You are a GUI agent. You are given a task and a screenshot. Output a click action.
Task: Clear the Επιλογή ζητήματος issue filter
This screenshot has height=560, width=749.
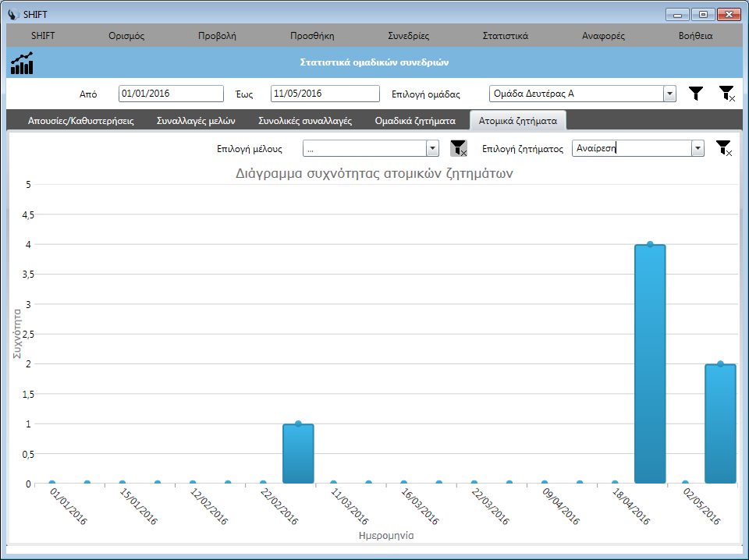pos(724,148)
